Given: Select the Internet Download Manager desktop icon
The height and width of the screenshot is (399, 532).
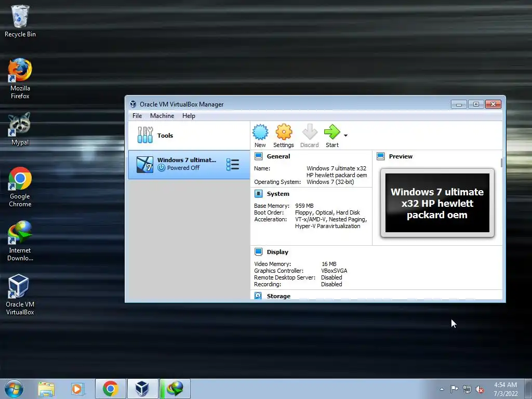Looking at the screenshot, I should pyautogui.click(x=20, y=241).
